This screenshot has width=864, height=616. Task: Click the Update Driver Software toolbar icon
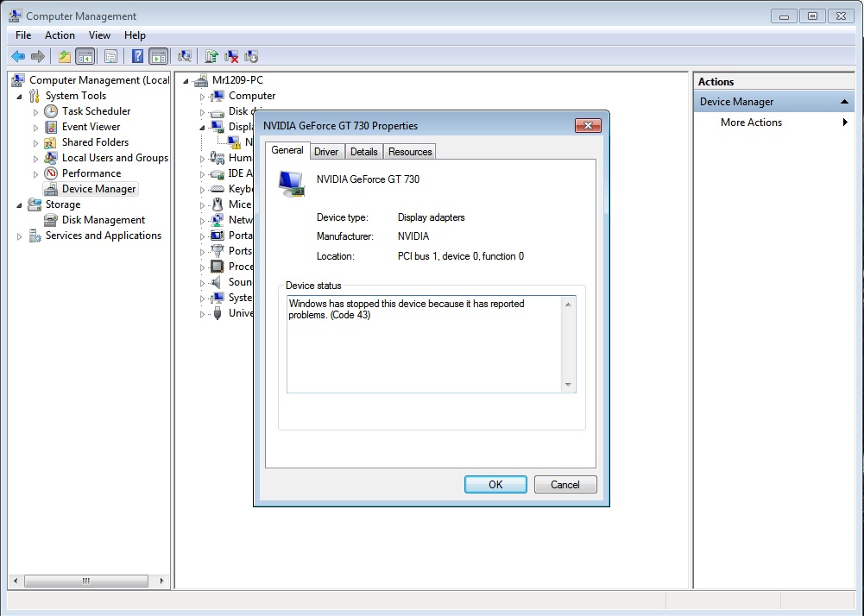(x=211, y=56)
